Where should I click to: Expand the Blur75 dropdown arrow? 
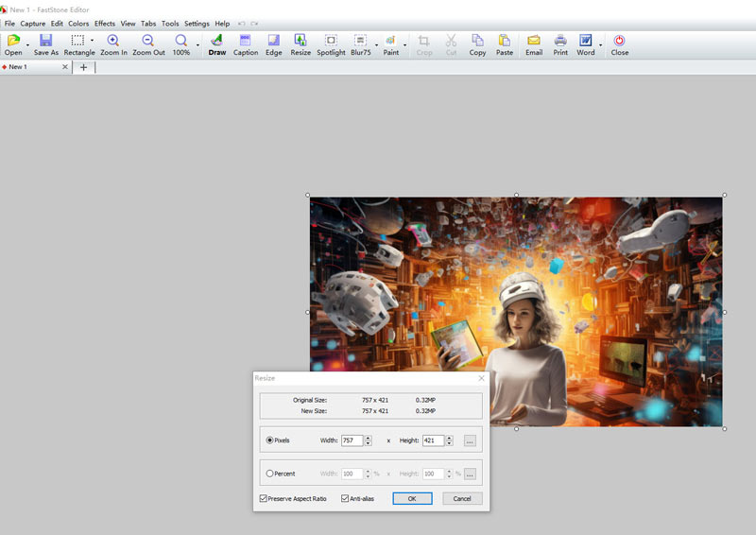(376, 45)
